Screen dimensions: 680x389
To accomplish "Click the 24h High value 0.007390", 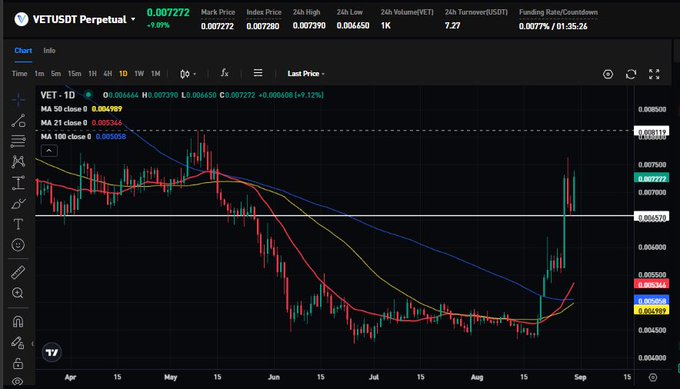I will click(309, 26).
